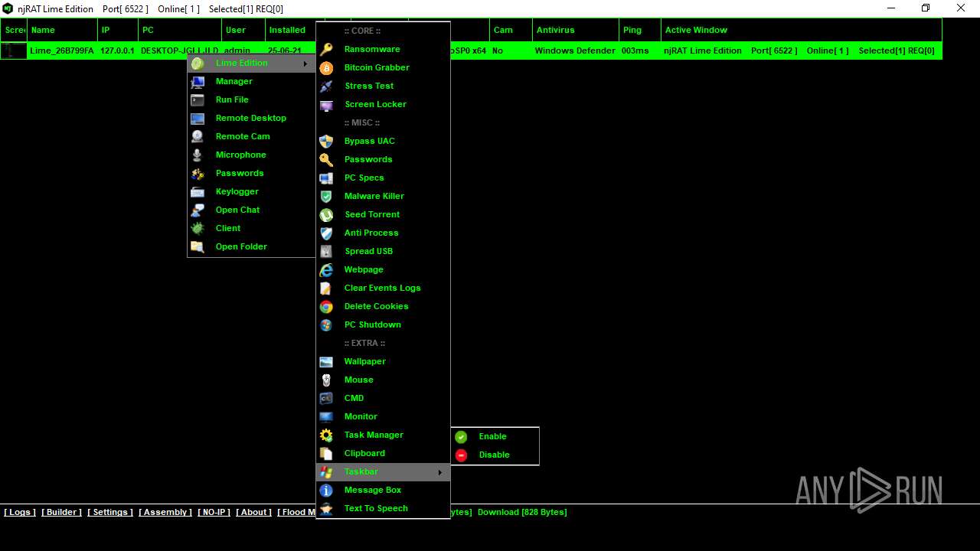Click the CMD console icon
This screenshot has width=980, height=551.
326,398
